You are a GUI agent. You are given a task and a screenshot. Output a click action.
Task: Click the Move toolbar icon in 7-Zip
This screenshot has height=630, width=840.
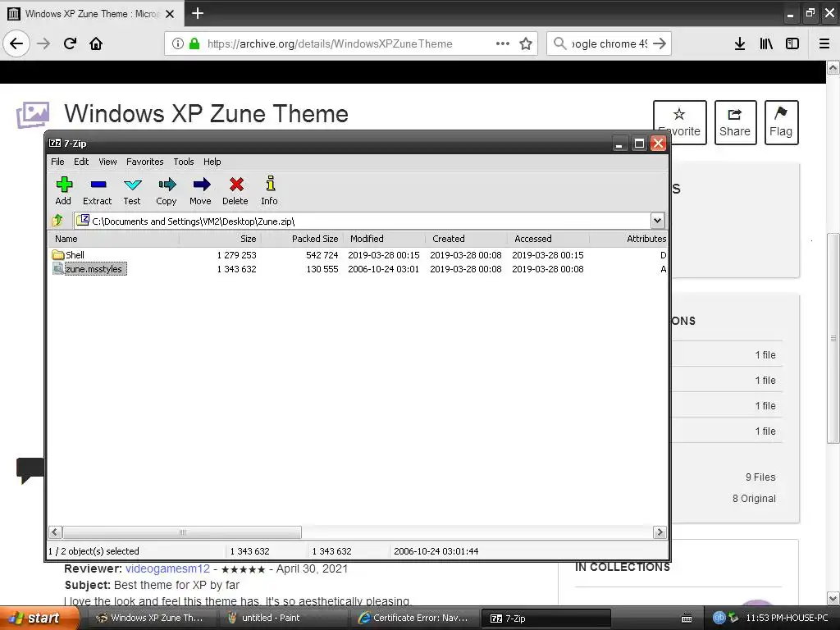200,190
